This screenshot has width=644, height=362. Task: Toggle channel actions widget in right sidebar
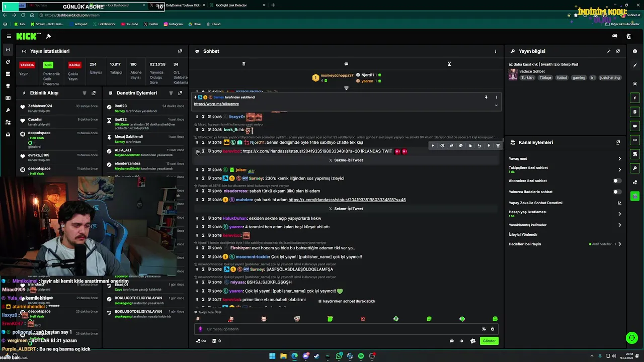[x=635, y=154]
